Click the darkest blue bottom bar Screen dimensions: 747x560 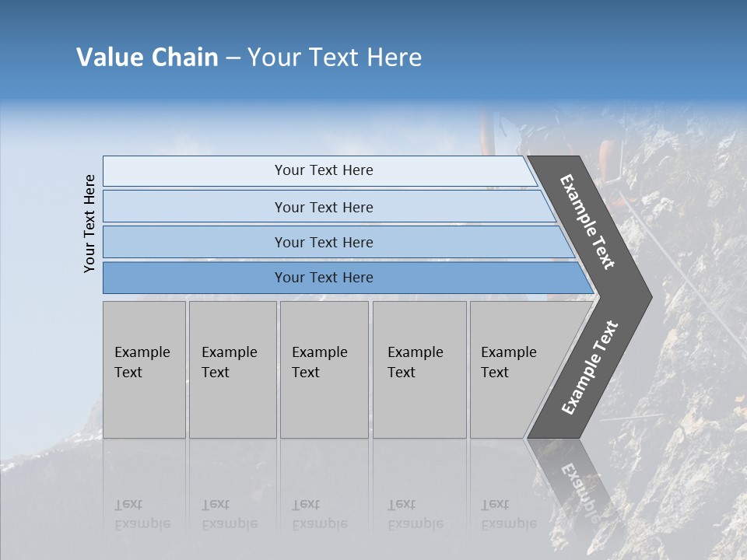coord(324,278)
